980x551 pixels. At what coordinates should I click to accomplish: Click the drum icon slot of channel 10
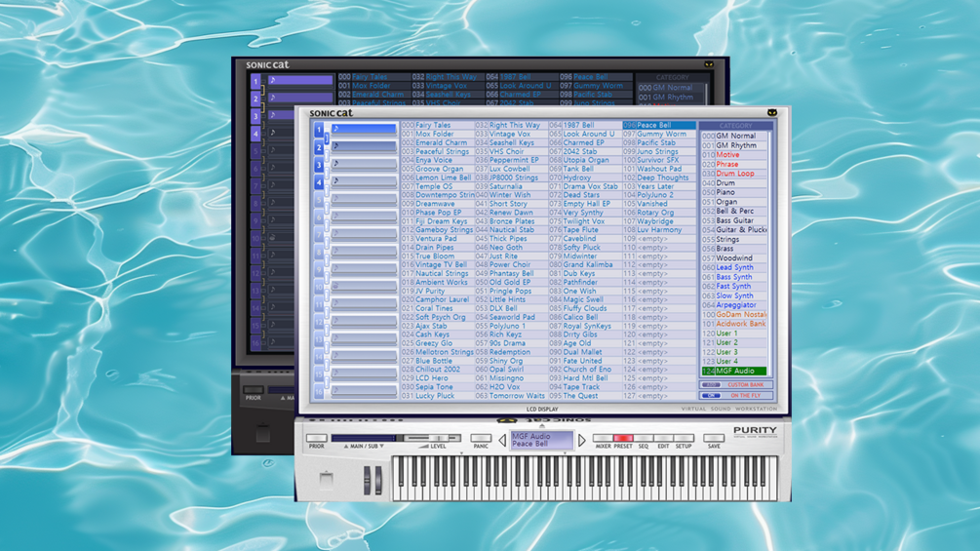coord(364,286)
